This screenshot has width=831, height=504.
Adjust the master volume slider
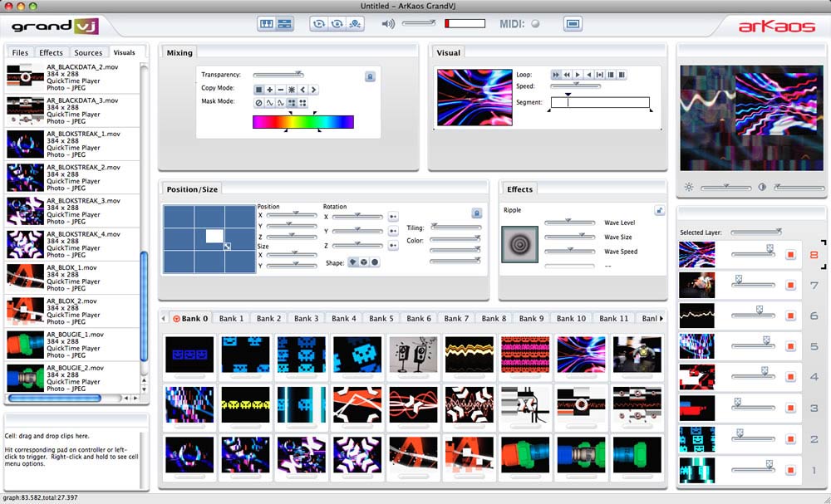(x=419, y=23)
